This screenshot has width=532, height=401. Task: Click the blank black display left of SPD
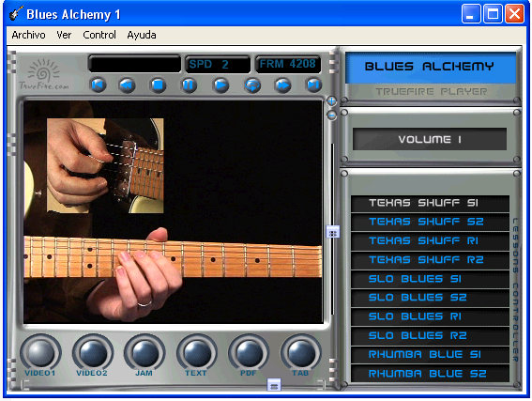click(x=135, y=64)
